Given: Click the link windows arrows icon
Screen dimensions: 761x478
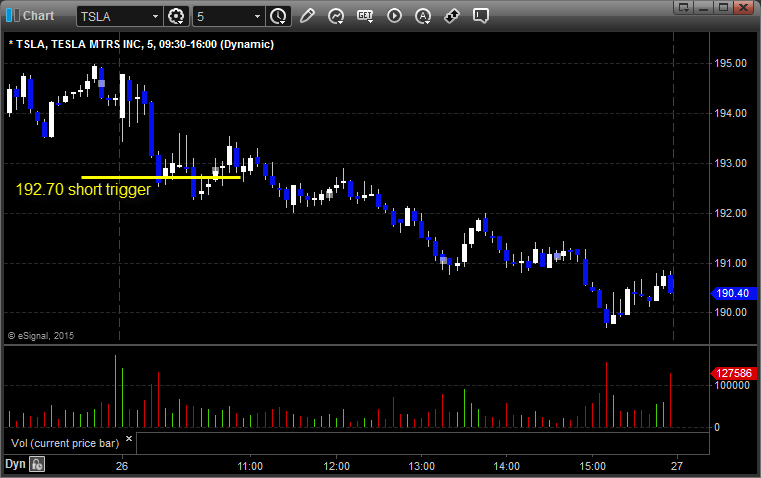Looking at the screenshot, I should pyautogui.click(x=452, y=16).
